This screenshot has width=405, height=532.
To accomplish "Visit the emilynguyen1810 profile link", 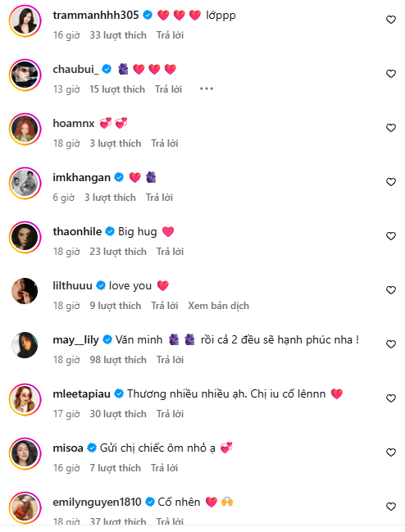I will [x=97, y=502].
